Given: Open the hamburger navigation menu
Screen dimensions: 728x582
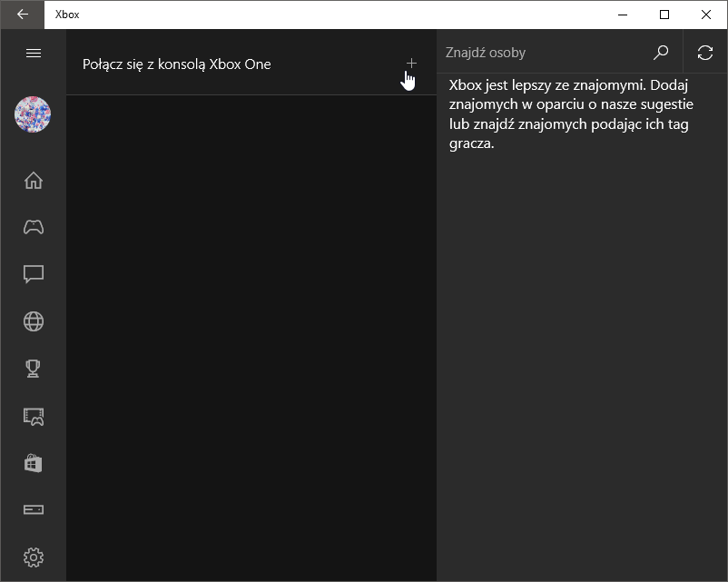Looking at the screenshot, I should click(x=34, y=53).
